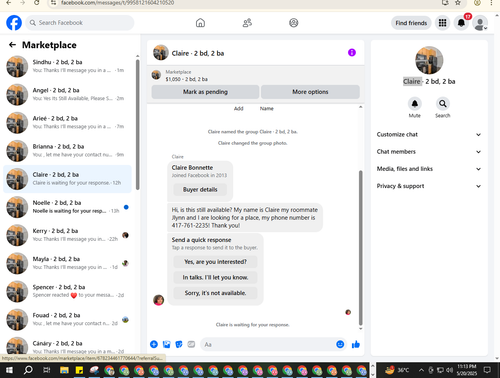Viewport: 500px width, 378px height.
Task: Open Noelle - 2 bd, 2 ba conversation
Action: click(x=67, y=207)
